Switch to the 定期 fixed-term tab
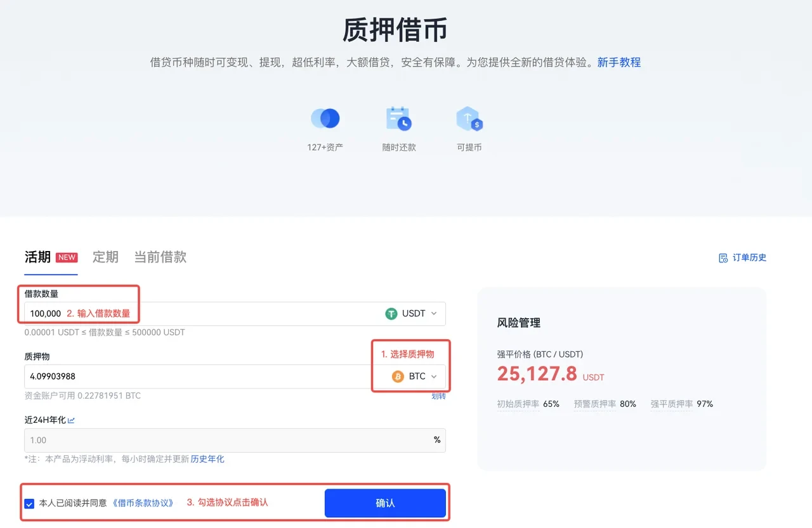812x528 pixels. (105, 257)
